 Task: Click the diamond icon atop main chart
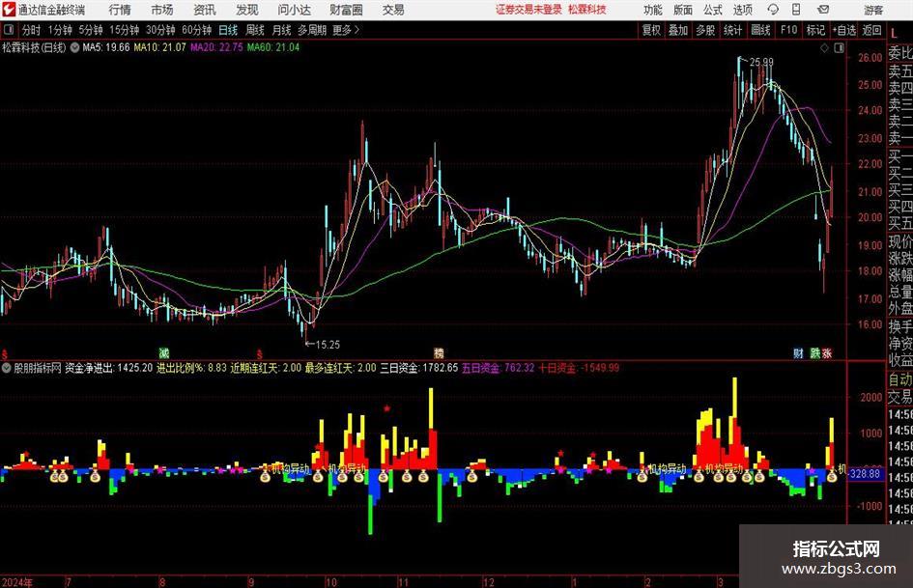pyautogui.click(x=824, y=48)
